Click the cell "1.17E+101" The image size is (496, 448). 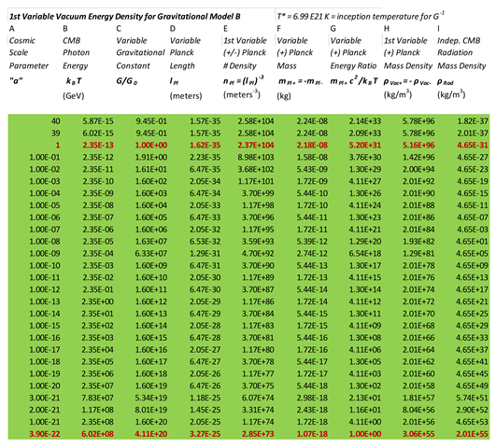256,181
